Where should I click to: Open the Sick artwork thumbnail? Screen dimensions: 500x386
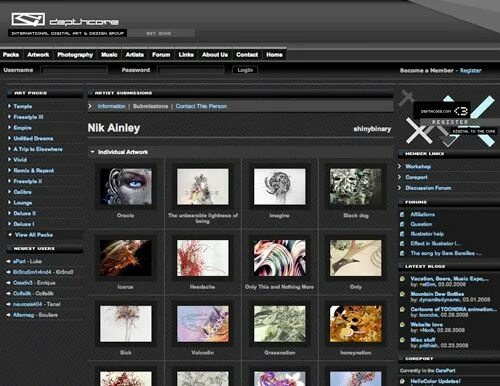click(x=126, y=324)
